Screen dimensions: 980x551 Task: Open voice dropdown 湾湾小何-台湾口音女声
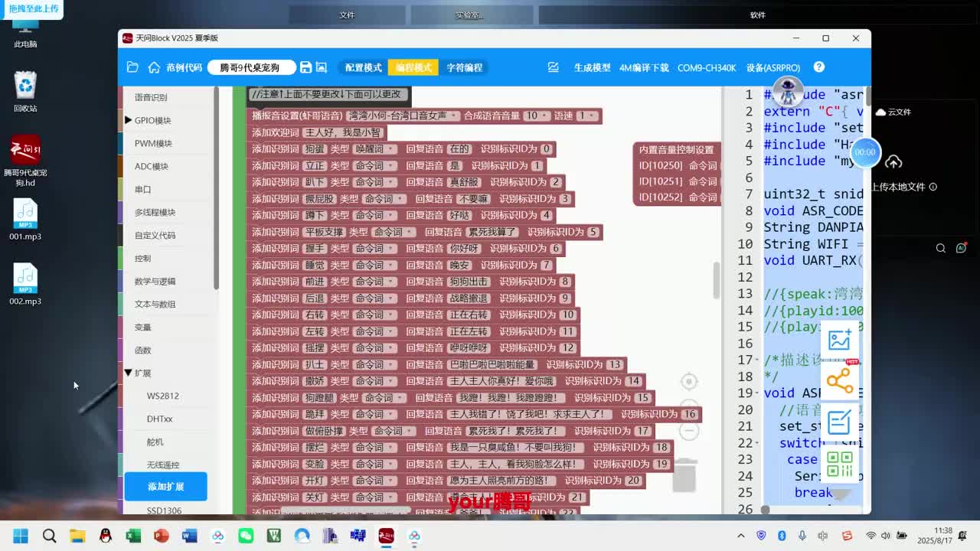[x=403, y=116]
